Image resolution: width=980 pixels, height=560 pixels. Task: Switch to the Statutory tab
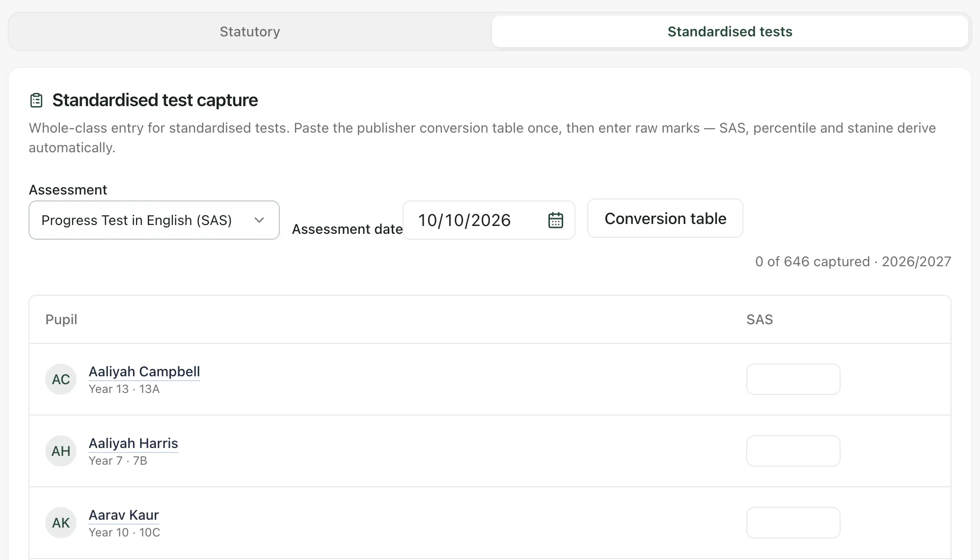[250, 31]
